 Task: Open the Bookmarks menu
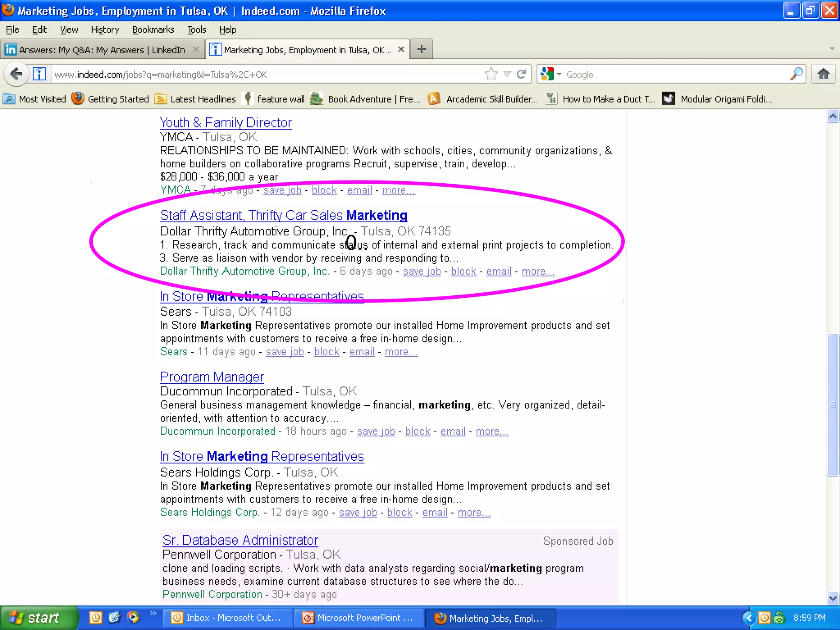[153, 30]
